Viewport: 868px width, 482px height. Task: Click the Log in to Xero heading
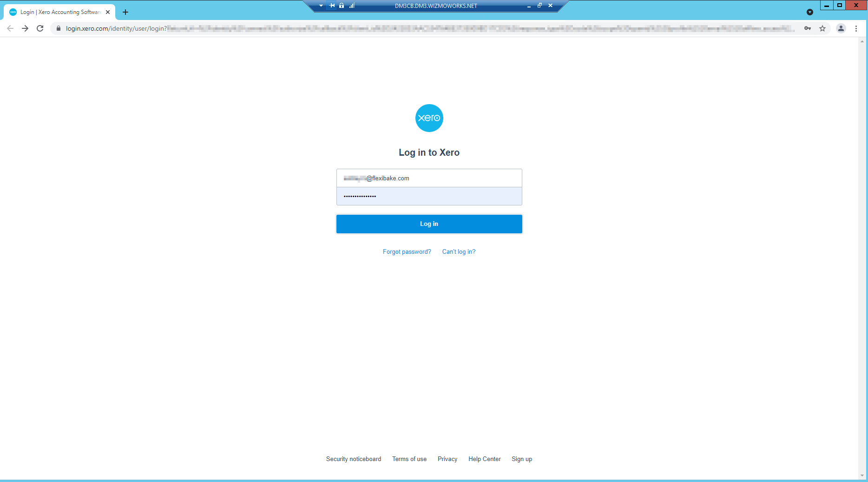click(x=429, y=152)
